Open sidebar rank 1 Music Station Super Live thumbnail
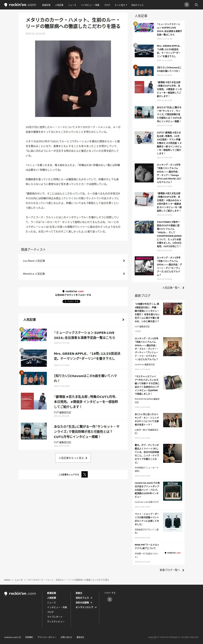 click(x=144, y=28)
